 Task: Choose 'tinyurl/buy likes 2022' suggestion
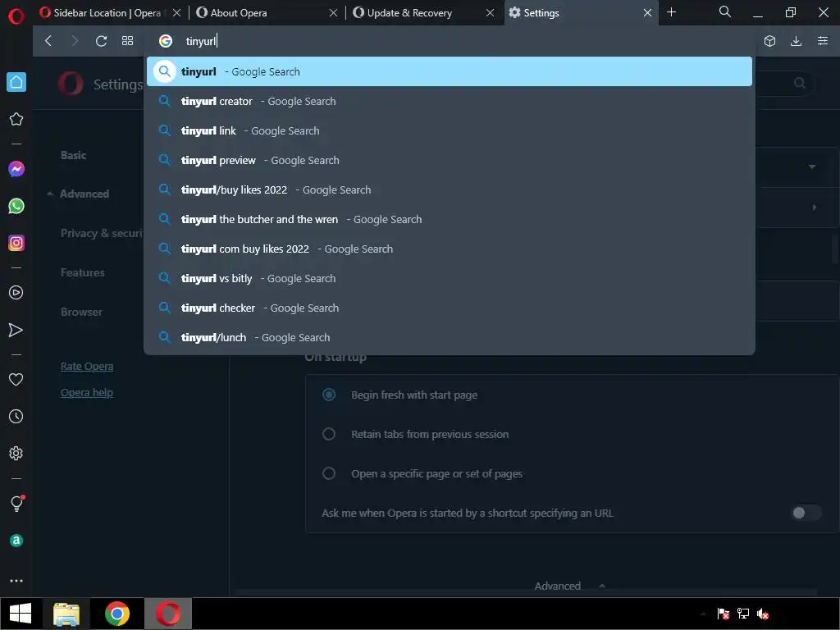[x=450, y=189]
